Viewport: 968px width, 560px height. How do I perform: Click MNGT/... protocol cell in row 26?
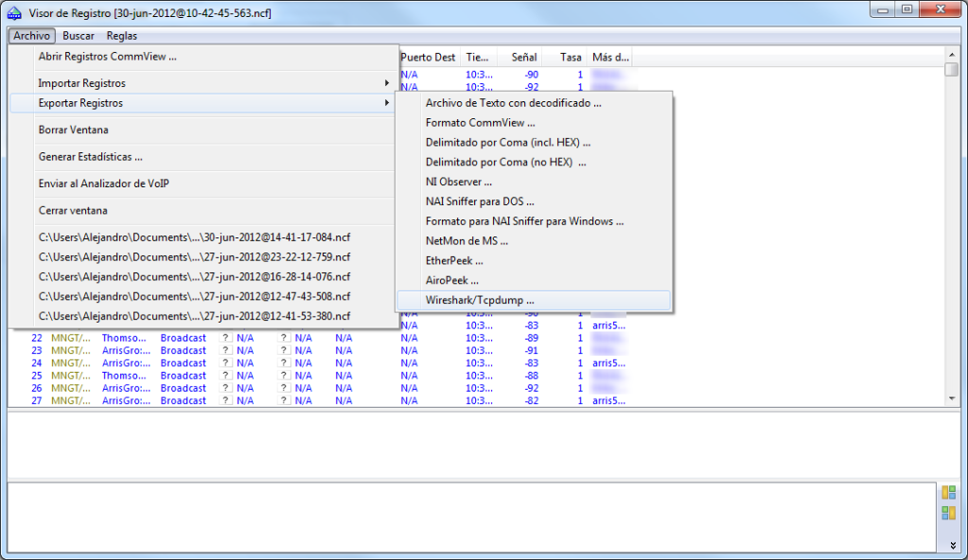coord(71,389)
